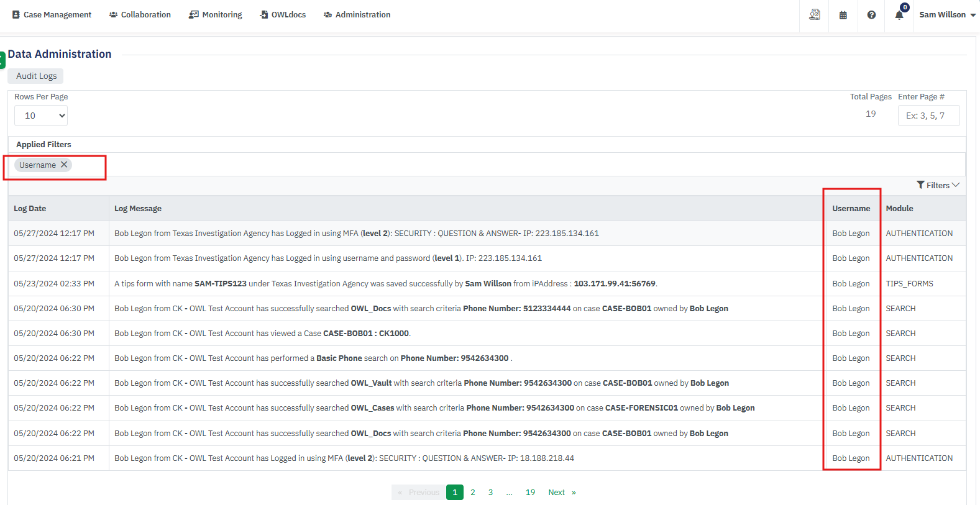Remove the Username filter chip

64,165
